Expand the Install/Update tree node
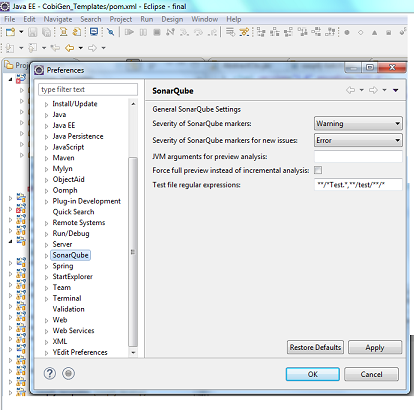This screenshot has width=414, height=410. pos(46,104)
